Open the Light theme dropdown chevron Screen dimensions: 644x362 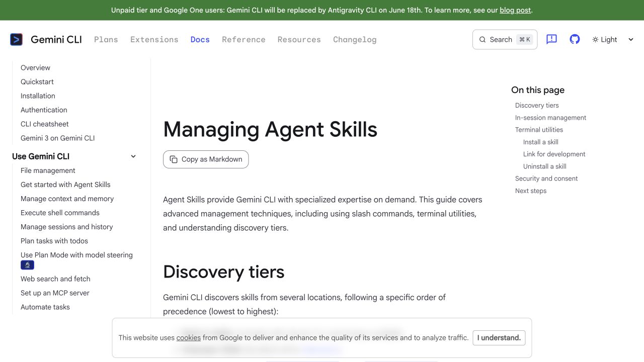point(631,40)
